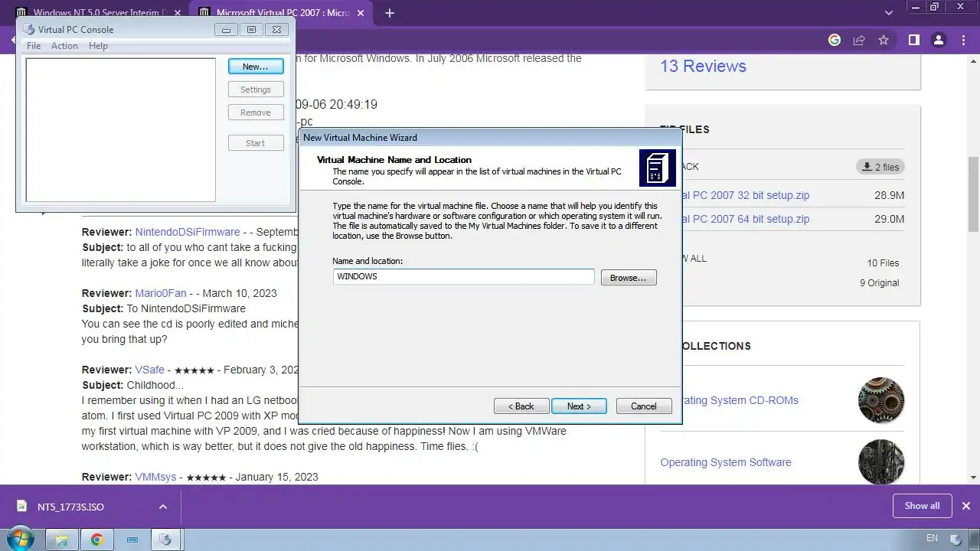Bookmark this page with star icon
This screenshot has width=980, height=551.
coord(884,40)
